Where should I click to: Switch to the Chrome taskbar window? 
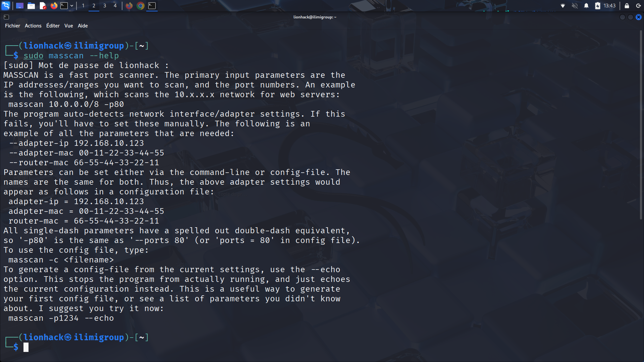pos(141,6)
